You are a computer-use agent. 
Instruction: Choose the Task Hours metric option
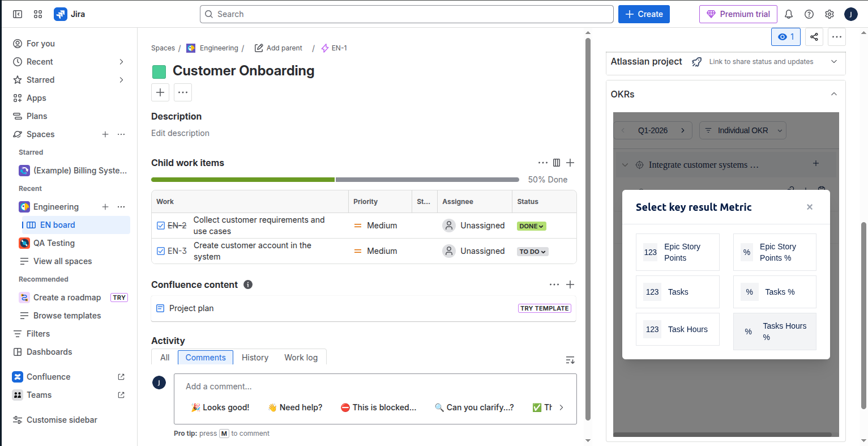tap(678, 329)
